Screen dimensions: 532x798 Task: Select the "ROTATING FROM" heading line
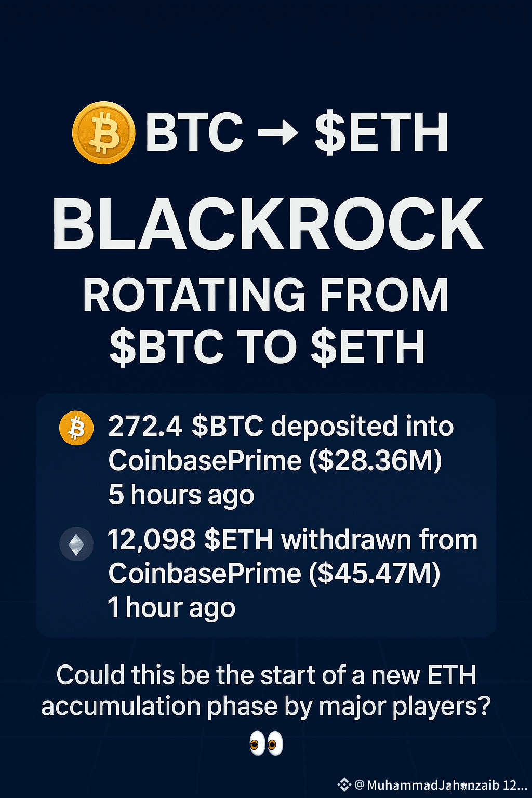[265, 295]
